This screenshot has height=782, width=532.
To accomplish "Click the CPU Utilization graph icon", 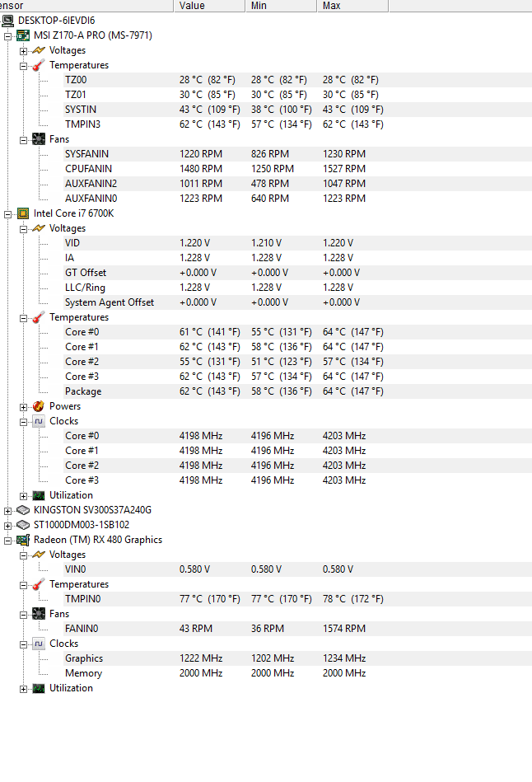I will tap(39, 496).
